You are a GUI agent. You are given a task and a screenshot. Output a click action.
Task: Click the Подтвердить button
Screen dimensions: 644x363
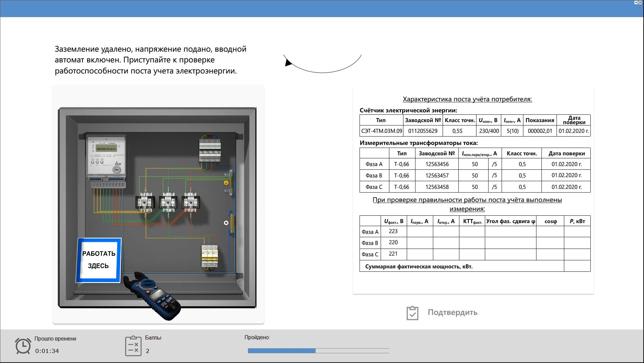pyautogui.click(x=452, y=313)
